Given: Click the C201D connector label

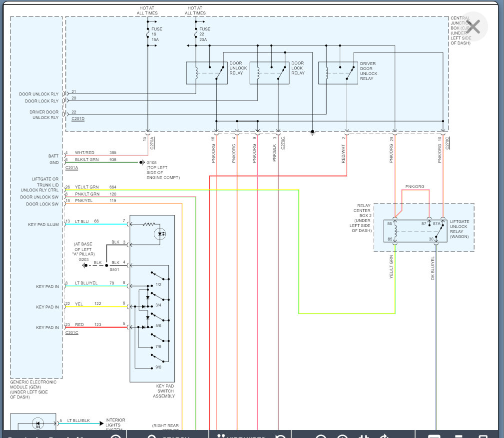Looking at the screenshot, I should click(78, 118).
